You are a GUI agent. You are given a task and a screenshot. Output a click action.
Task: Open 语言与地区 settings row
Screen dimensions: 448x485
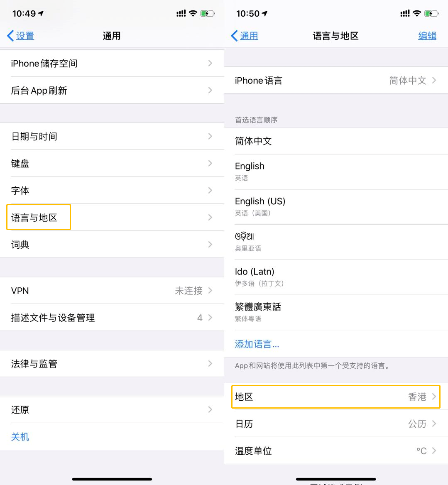tap(112, 218)
